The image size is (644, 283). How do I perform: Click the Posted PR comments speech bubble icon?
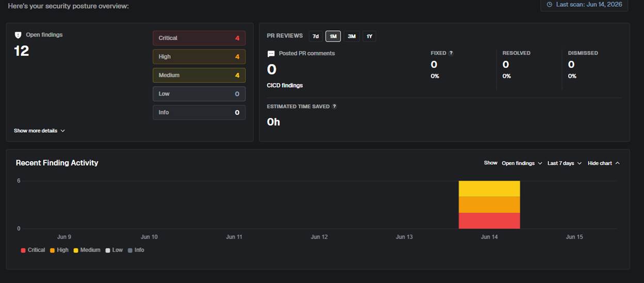coord(271,54)
